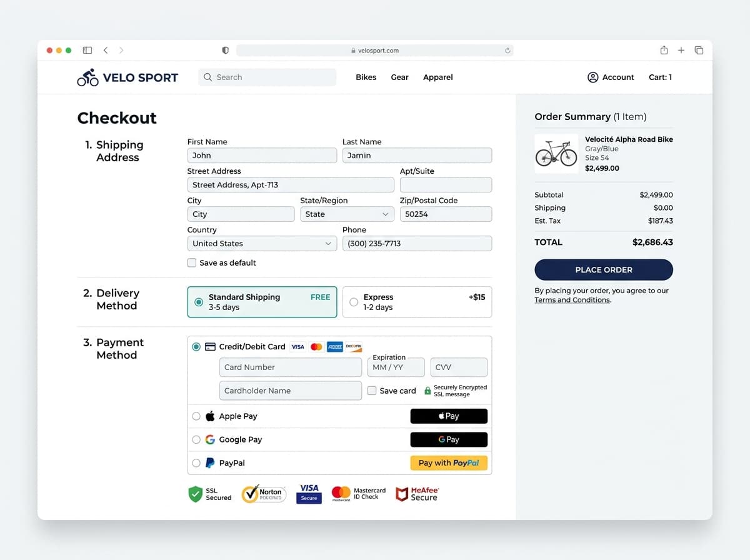Viewport: 750px width, 560px height.
Task: Open Cart: 1
Action: coord(660,77)
